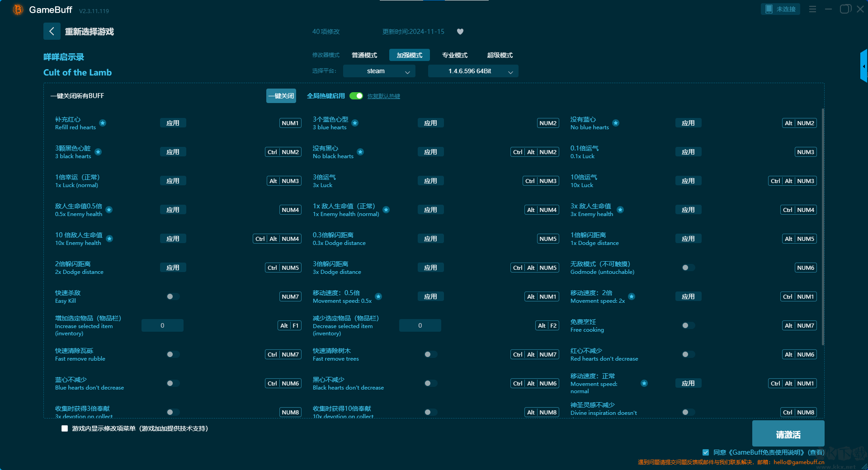Viewport: 868px width, 470px height.
Task: Enable Godmode (untouchable) toggle
Action: tap(688, 268)
